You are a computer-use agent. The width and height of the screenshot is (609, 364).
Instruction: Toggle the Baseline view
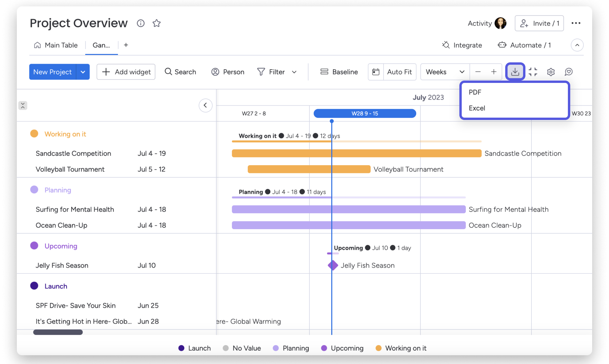click(339, 72)
